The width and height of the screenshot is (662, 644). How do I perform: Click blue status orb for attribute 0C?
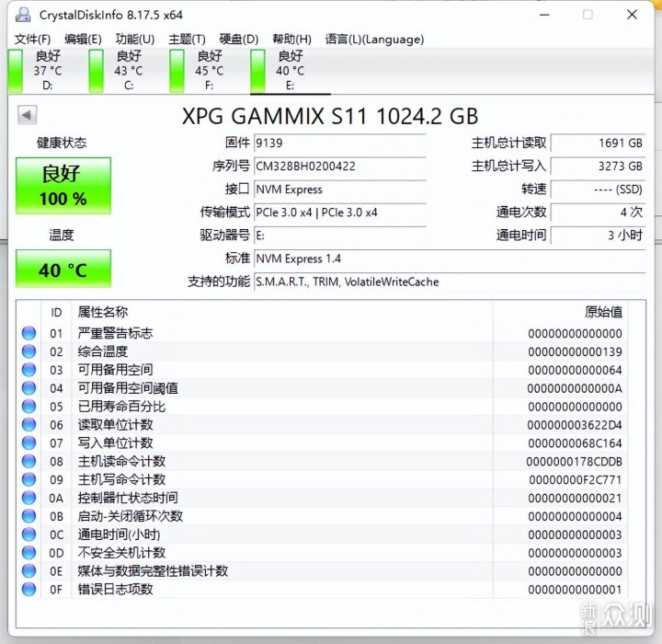pos(29,535)
